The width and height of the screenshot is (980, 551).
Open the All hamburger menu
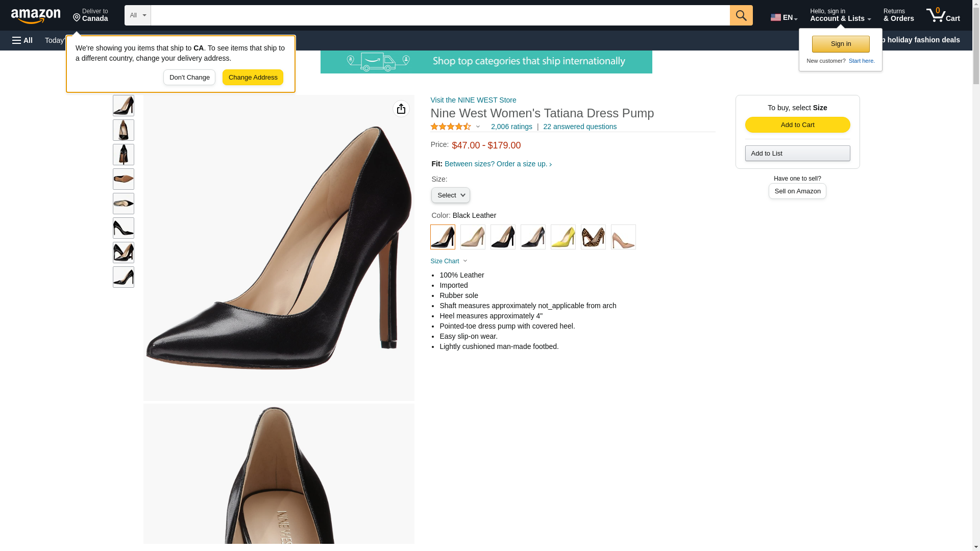point(22,40)
